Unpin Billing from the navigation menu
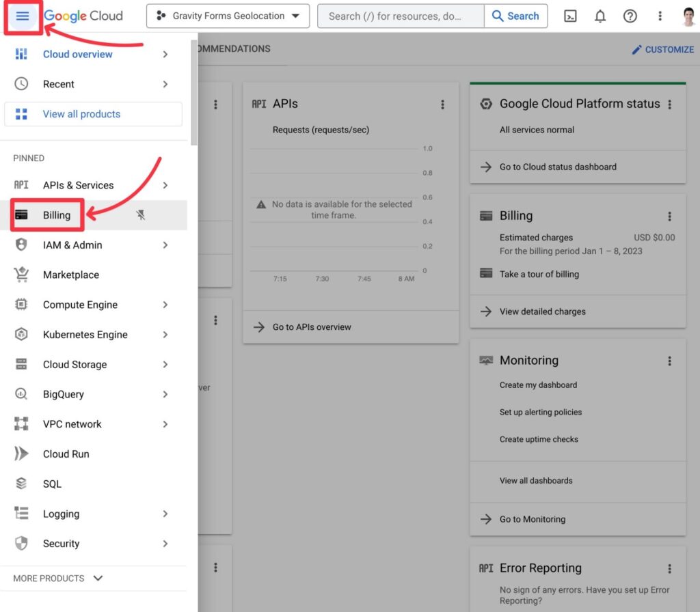This screenshot has height=612, width=700. 140,214
